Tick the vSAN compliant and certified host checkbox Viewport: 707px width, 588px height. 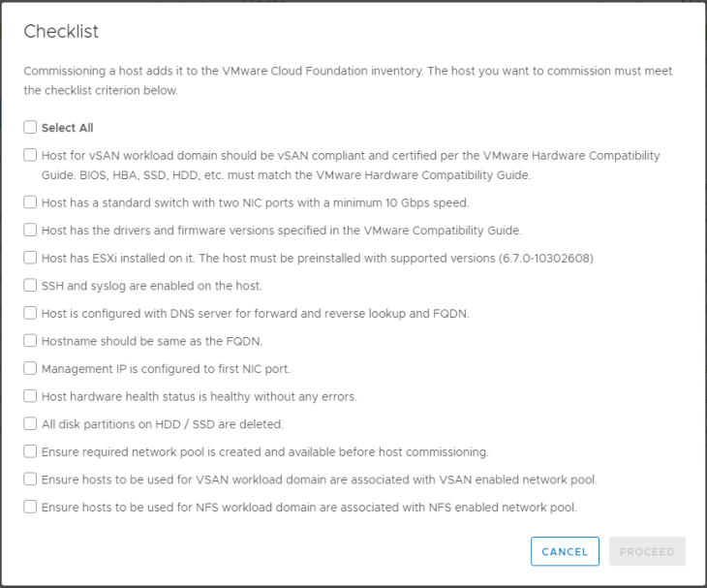pos(31,155)
